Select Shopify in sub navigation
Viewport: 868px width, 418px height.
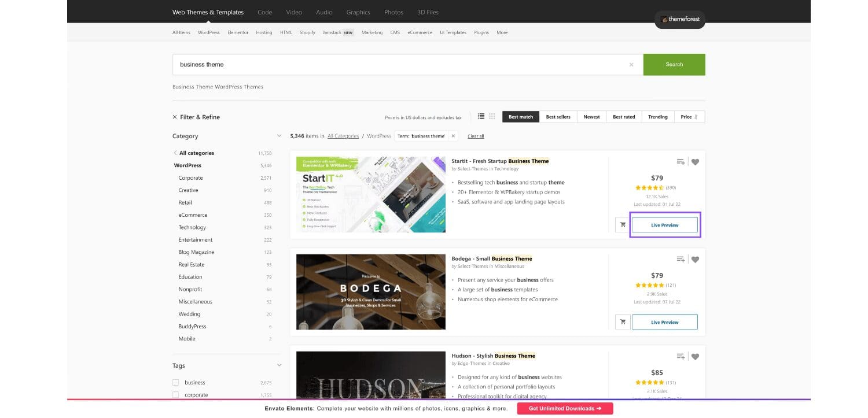click(x=307, y=32)
